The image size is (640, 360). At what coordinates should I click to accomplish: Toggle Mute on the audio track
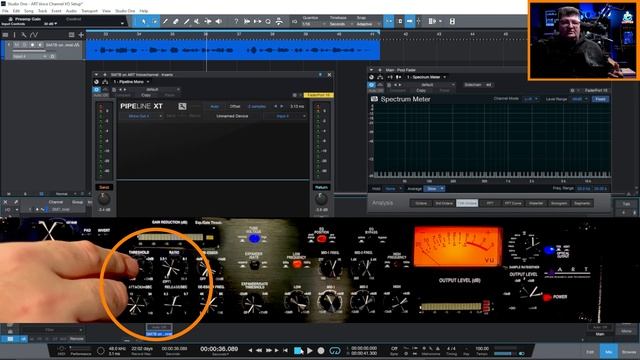click(17, 45)
